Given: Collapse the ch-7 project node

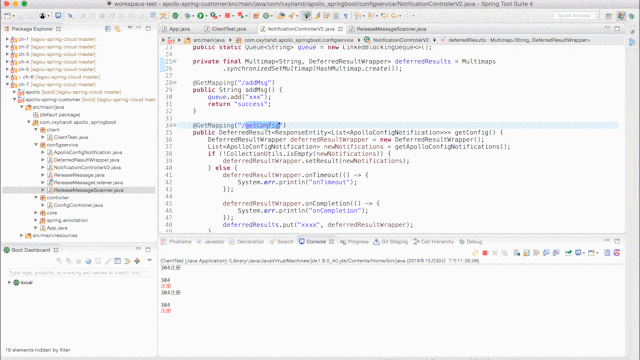Looking at the screenshot, I should point(7,84).
